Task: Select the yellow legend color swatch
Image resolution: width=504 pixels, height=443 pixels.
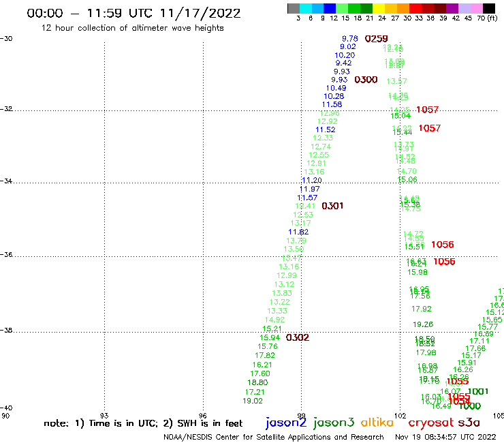Action: tap(379, 8)
